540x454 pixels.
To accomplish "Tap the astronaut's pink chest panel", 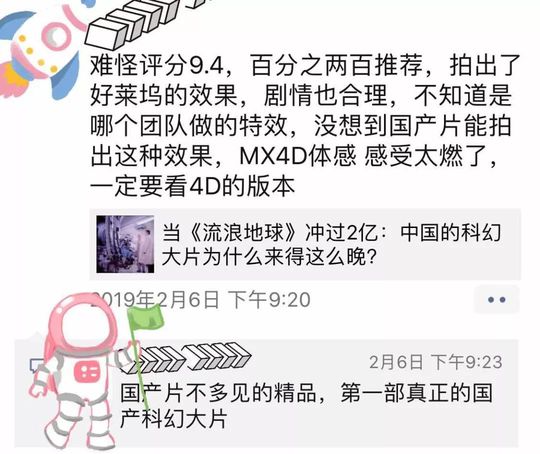I will 87,373.
